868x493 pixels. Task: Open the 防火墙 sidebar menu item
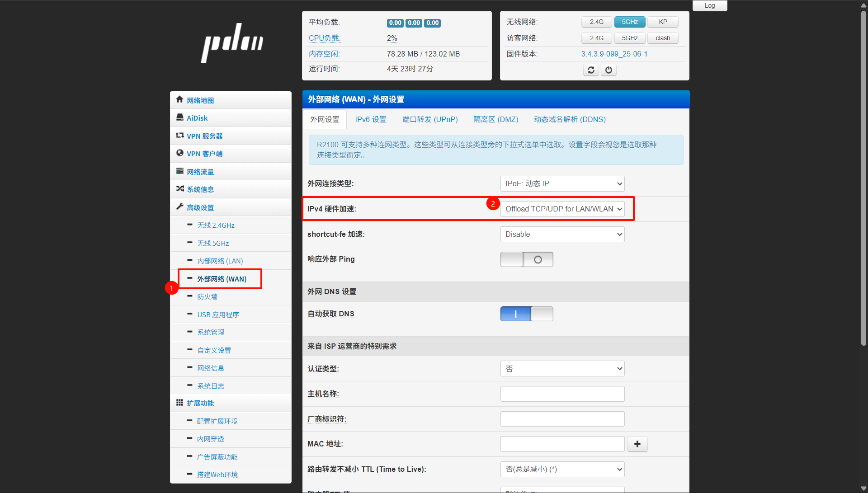tap(208, 296)
